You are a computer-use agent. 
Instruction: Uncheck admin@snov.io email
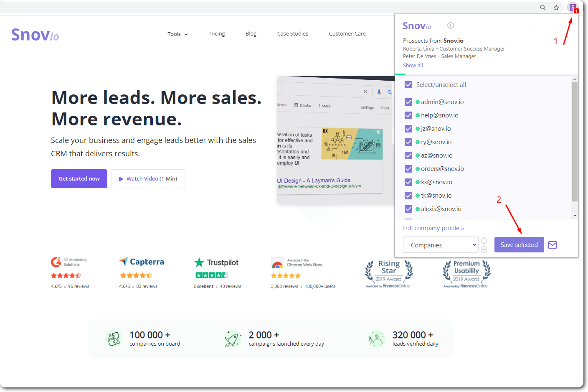pyautogui.click(x=408, y=102)
